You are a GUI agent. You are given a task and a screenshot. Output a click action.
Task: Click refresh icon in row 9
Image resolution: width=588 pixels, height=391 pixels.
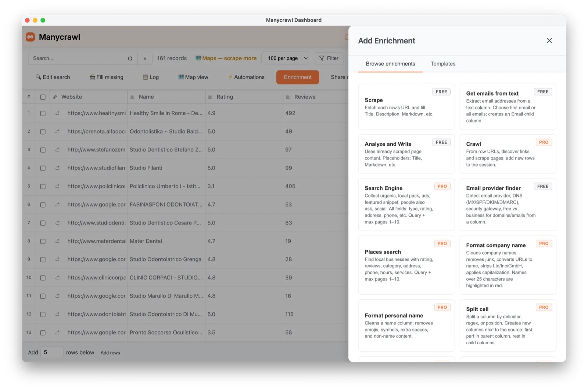click(57, 259)
